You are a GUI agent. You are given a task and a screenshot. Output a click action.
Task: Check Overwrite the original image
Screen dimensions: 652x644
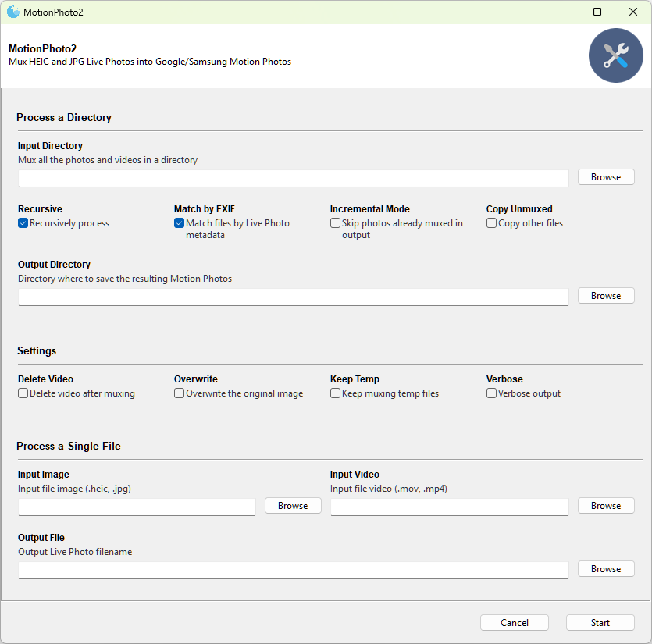point(180,393)
